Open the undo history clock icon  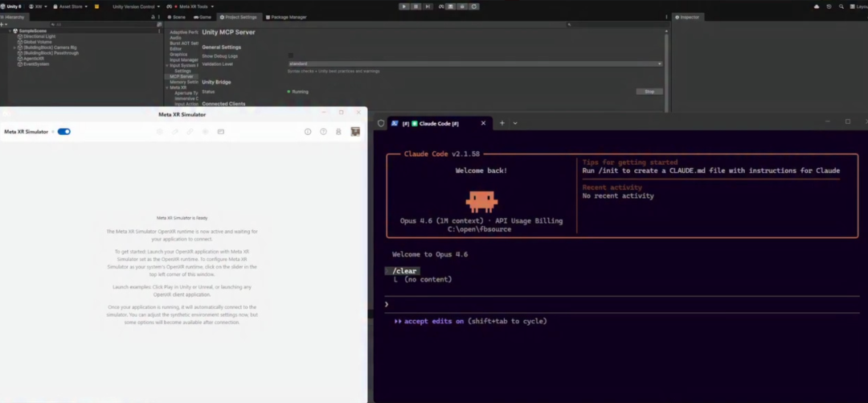[829, 6]
